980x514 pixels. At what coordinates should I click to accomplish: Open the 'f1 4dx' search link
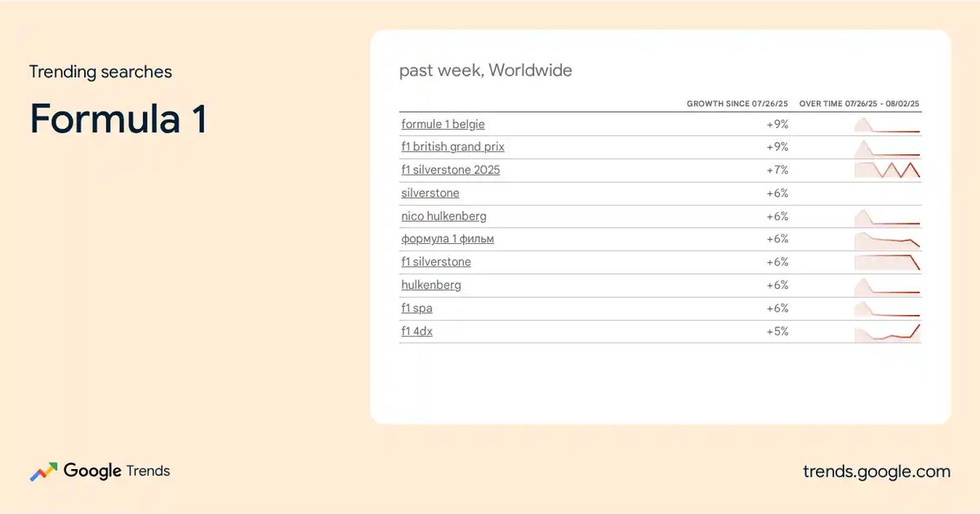[416, 331]
